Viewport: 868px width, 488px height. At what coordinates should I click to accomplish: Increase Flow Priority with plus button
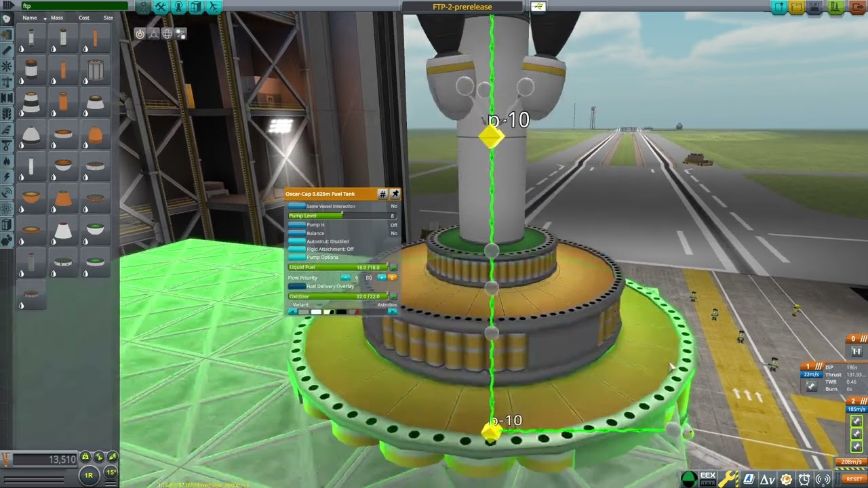click(x=381, y=277)
